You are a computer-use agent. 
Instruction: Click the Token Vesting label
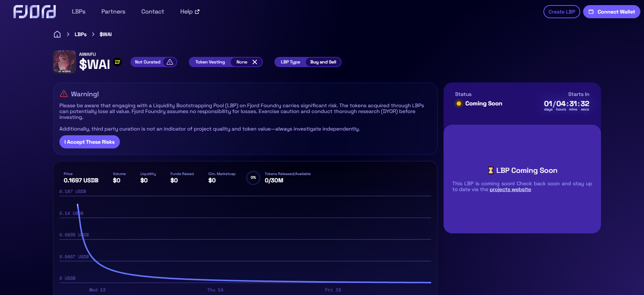tap(210, 62)
